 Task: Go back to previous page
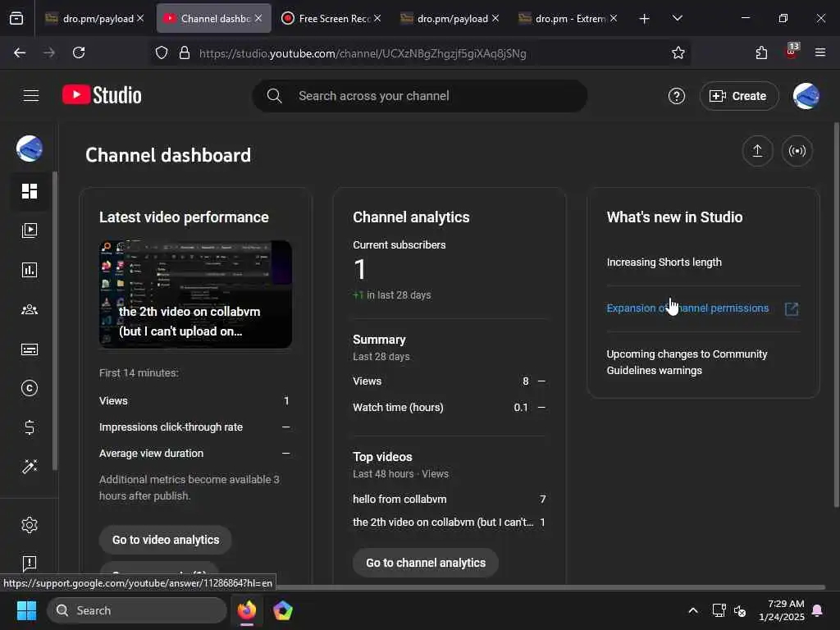pos(20,52)
